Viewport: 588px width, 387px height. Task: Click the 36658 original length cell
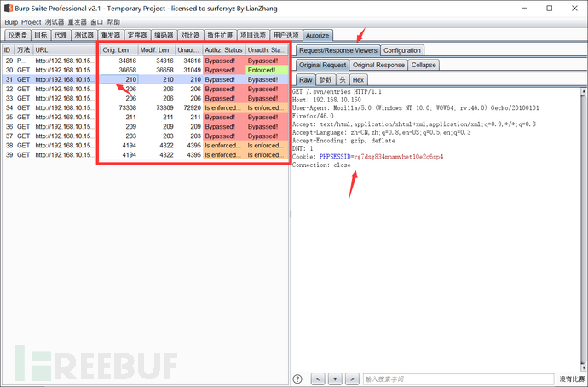[118, 70]
